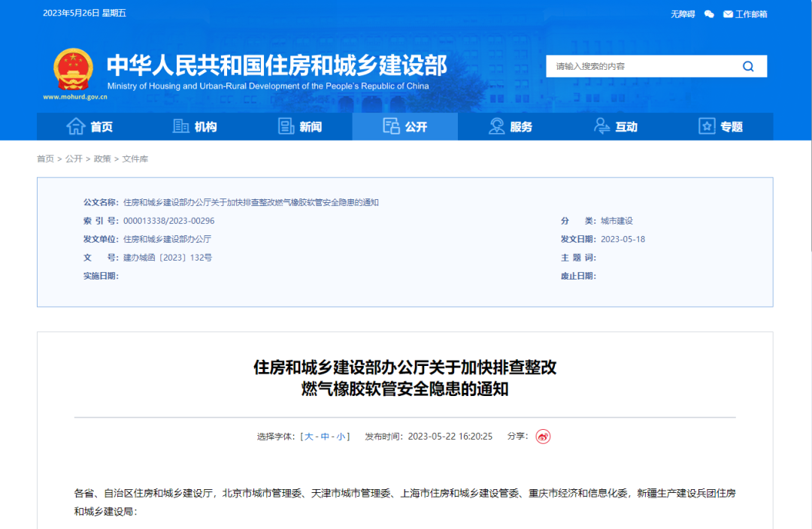This screenshot has width=812, height=529.
Task: Click the document icon beside 公开
Action: click(x=391, y=125)
